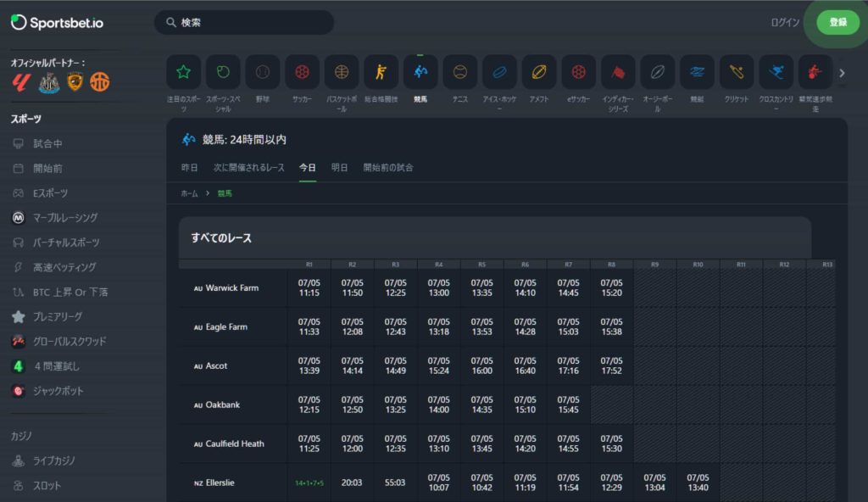
Task: Open 高速ベッティング in sidebar
Action: pyautogui.click(x=64, y=267)
